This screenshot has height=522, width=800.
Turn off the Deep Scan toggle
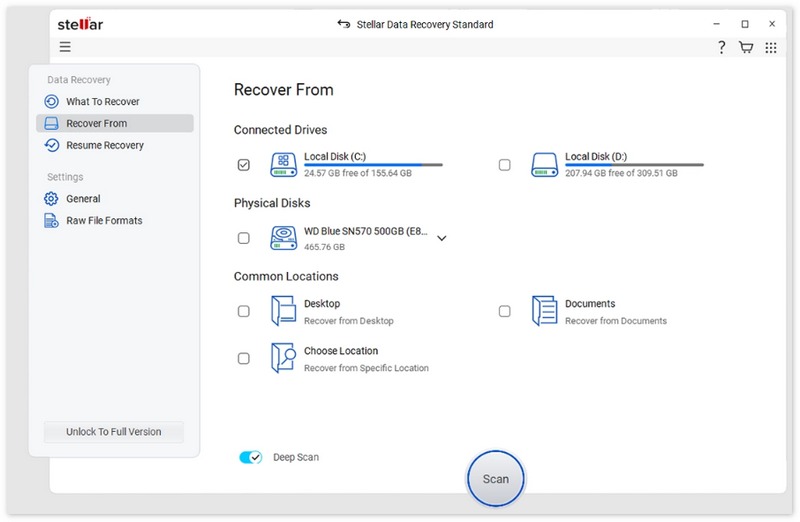[x=250, y=457]
